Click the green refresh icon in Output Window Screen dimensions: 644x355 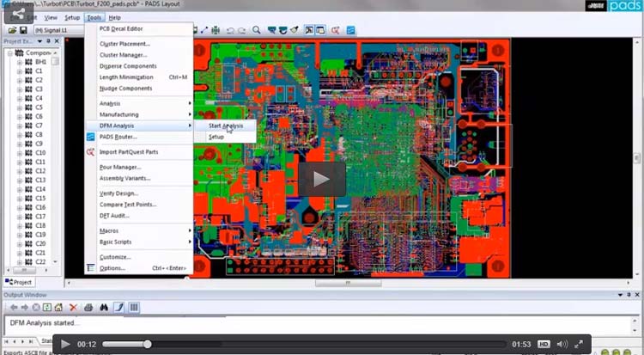[47, 307]
